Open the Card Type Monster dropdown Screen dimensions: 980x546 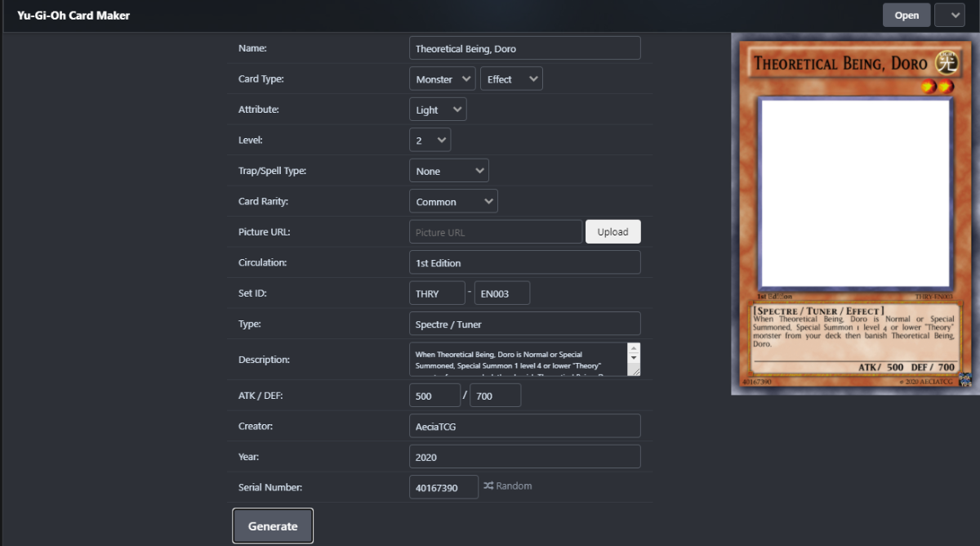click(x=442, y=79)
